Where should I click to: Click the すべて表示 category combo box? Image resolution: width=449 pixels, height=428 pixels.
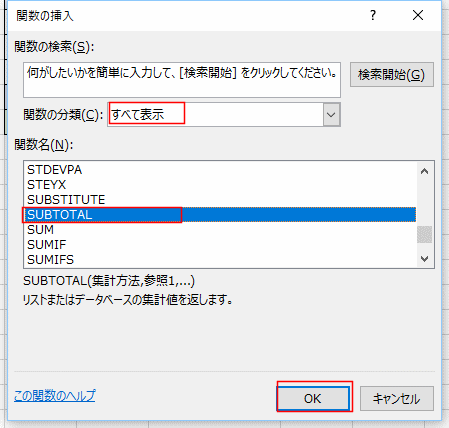[x=224, y=115]
